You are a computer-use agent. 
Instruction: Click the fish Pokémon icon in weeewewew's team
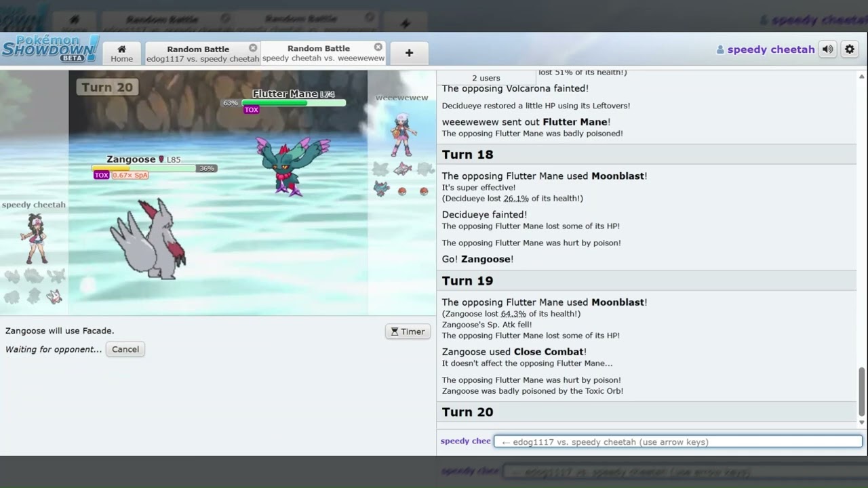(403, 169)
